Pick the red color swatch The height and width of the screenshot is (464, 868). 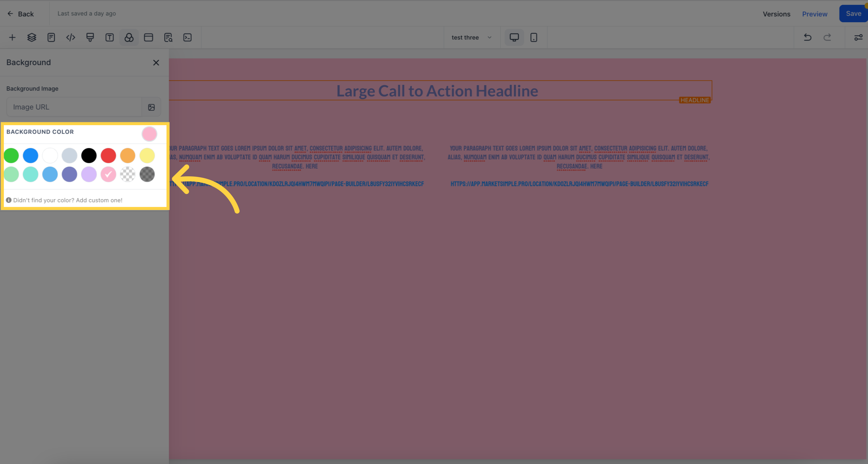point(109,156)
